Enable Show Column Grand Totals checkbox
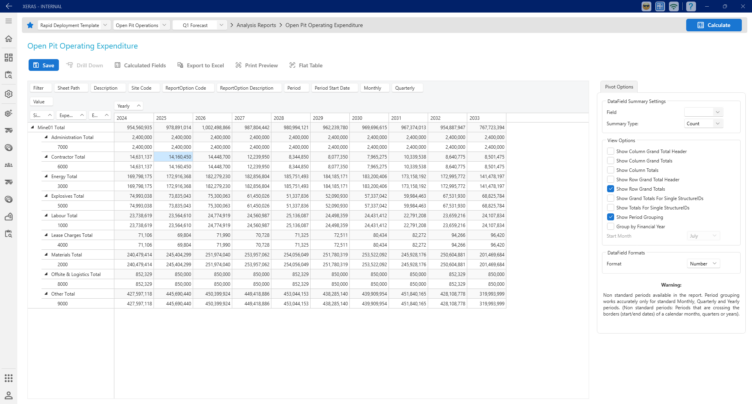 point(611,161)
